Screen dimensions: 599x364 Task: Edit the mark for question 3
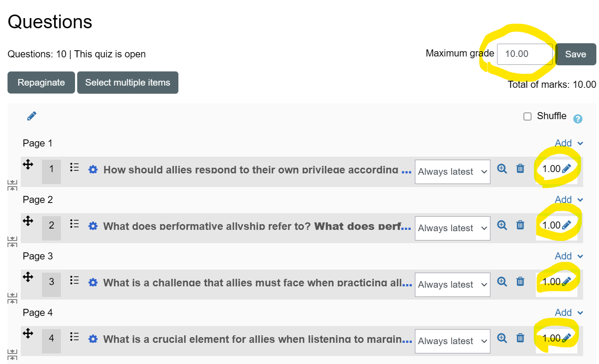[567, 281]
